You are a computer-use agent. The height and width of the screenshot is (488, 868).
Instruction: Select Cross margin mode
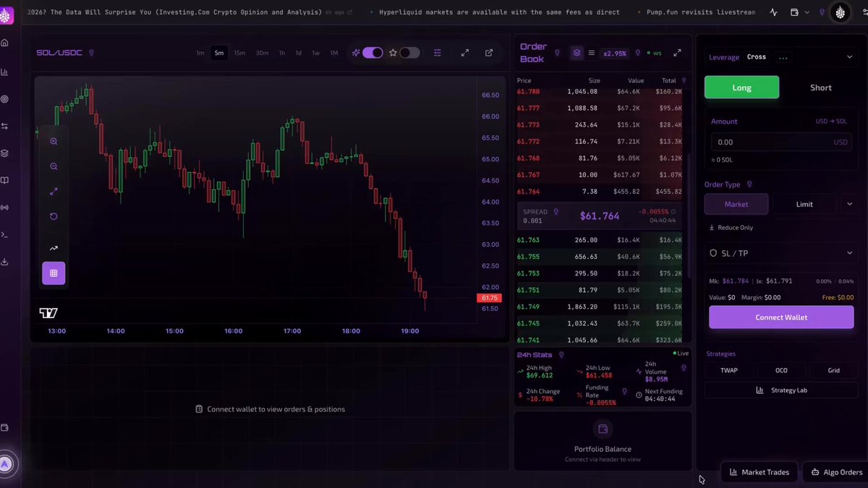[757, 57]
